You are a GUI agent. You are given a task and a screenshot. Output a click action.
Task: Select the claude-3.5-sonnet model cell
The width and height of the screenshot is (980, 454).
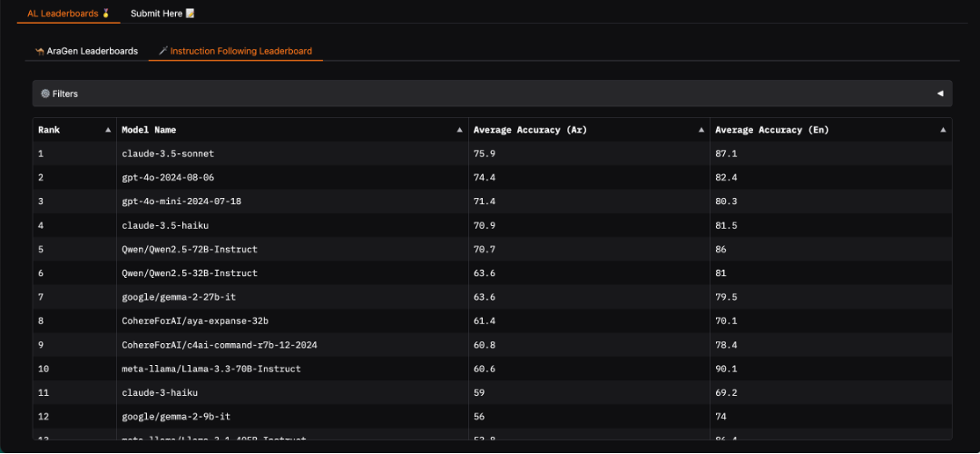[168, 154]
